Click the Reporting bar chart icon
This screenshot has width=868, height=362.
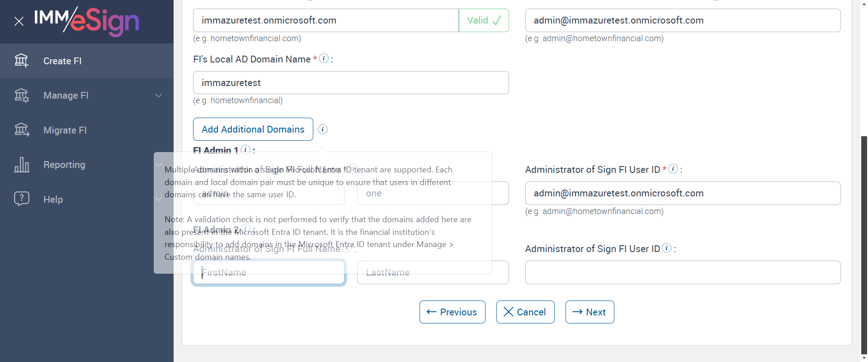click(x=21, y=165)
